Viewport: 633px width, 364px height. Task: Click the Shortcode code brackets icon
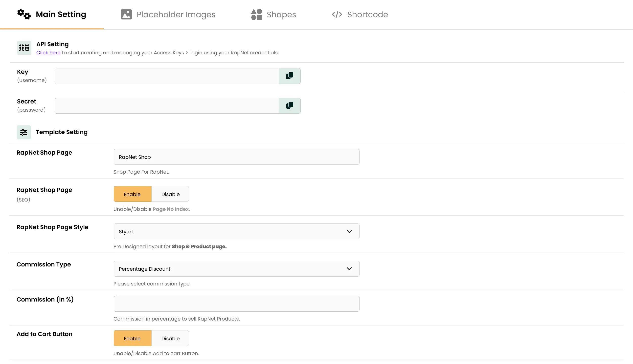coord(337,14)
